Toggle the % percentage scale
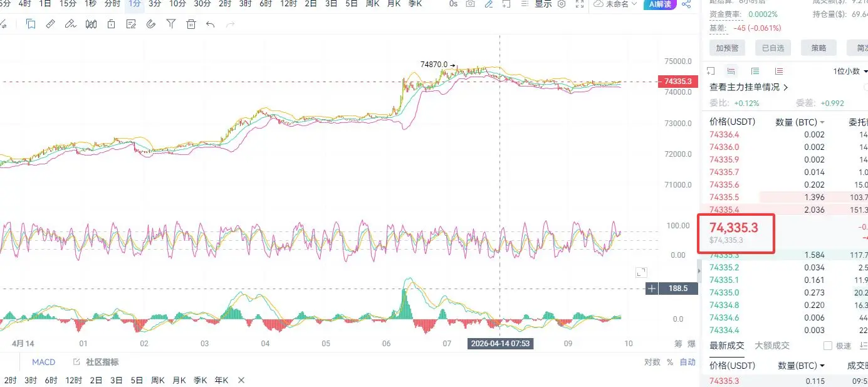 point(669,362)
